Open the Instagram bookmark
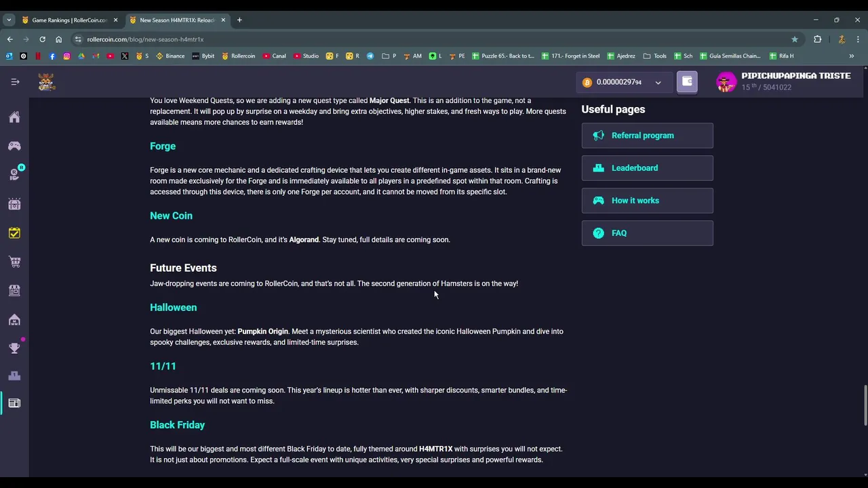 66,56
